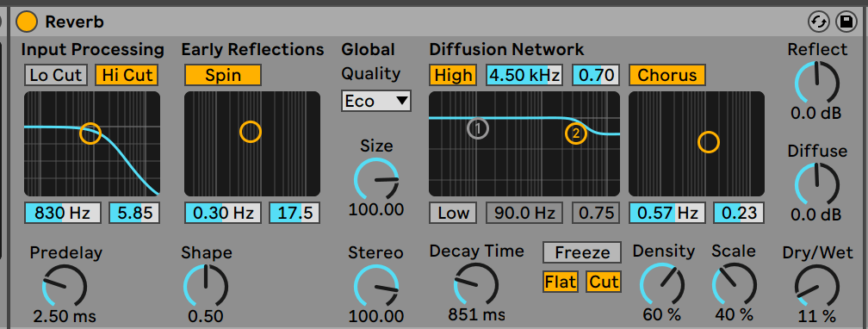Open the Quality Eco dropdown
Image resolution: width=868 pixels, height=329 pixels.
[x=376, y=101]
